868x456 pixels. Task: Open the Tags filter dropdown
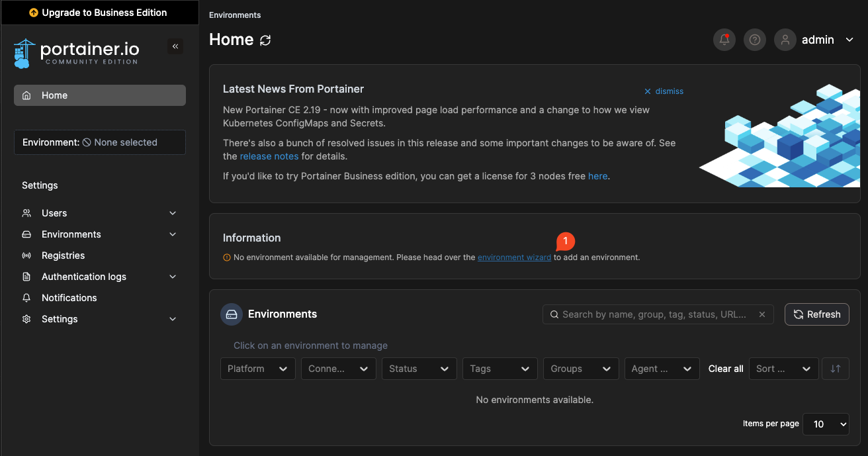[500, 369]
